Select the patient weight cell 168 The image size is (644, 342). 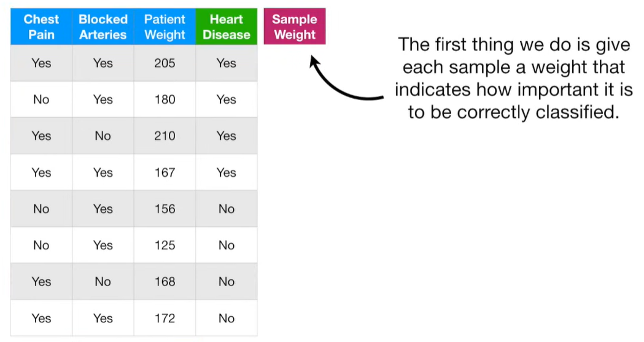coord(165,282)
